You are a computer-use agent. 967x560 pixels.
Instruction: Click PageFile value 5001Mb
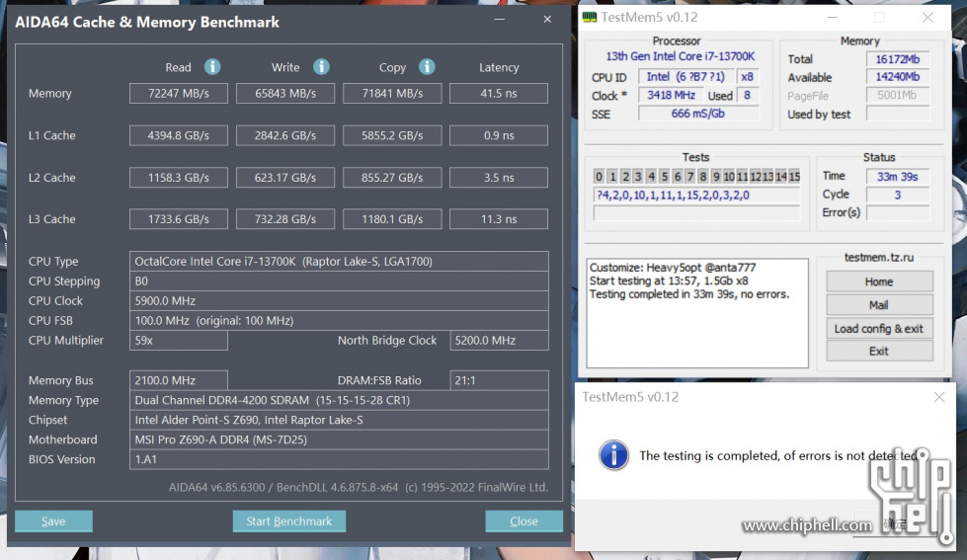[897, 95]
